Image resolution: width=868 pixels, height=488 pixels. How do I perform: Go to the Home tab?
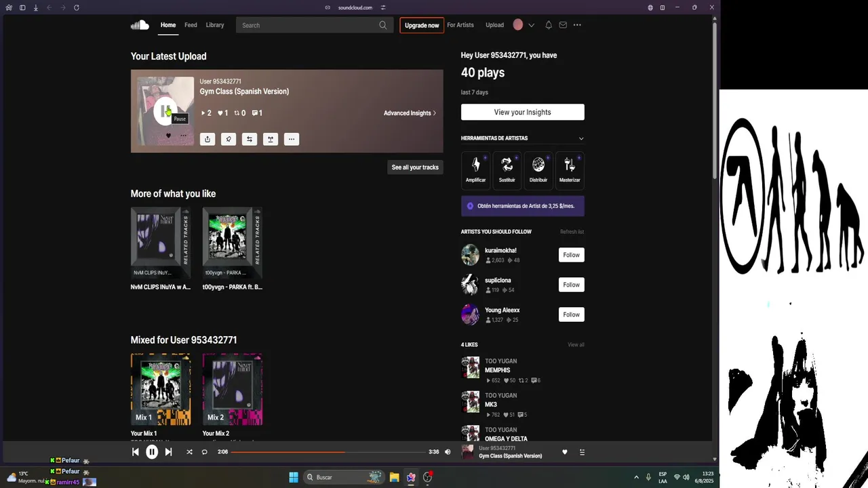pos(168,25)
